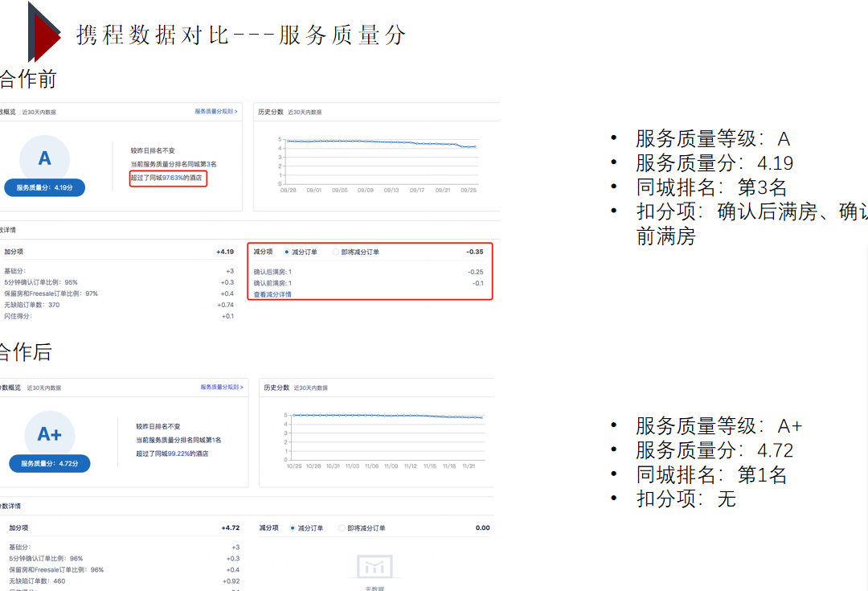Click the 5分钟确认订单比例: 96% row

[124, 558]
